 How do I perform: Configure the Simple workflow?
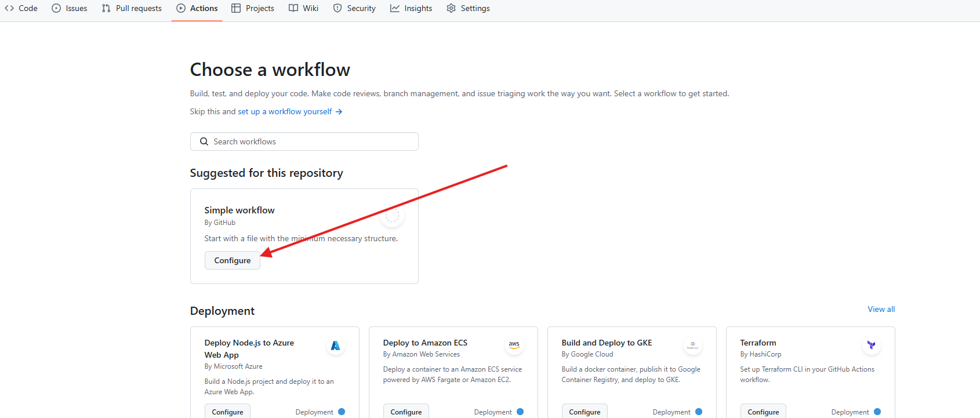(233, 260)
